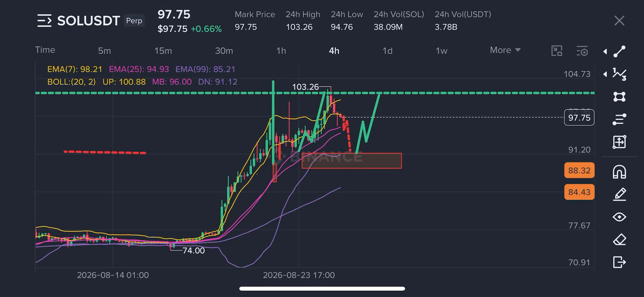Expand the trend line tool options arrow
This screenshot has height=297, width=644.
coord(605,52)
